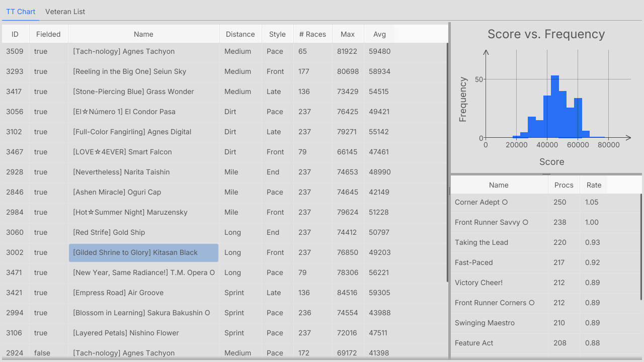Sort skills by the Rate column header

pyautogui.click(x=594, y=185)
